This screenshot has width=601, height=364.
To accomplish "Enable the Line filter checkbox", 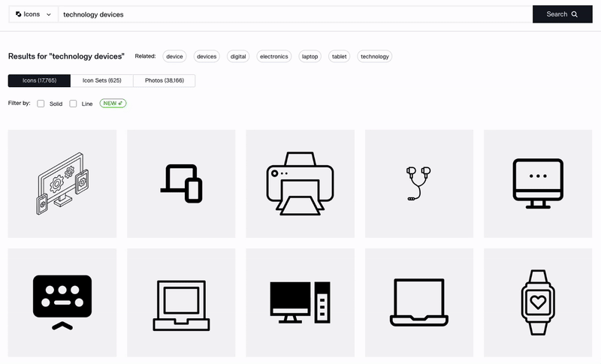I will [73, 104].
